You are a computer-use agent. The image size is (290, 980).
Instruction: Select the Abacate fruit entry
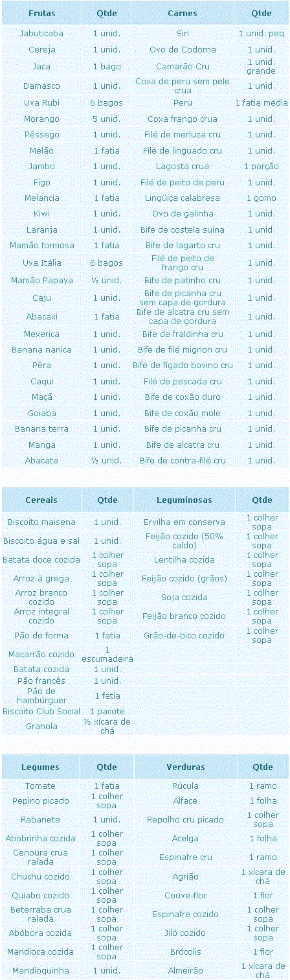pyautogui.click(x=41, y=461)
